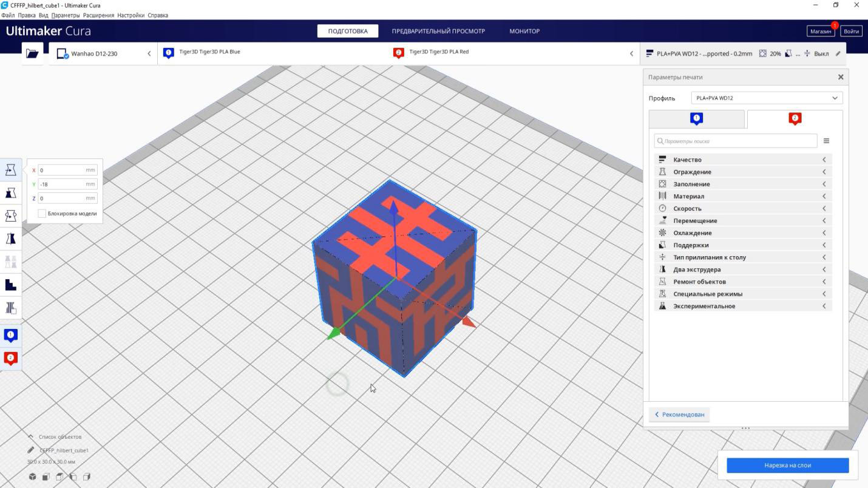
Task: Assign model to extruder 1 blue button
Action: (11, 335)
